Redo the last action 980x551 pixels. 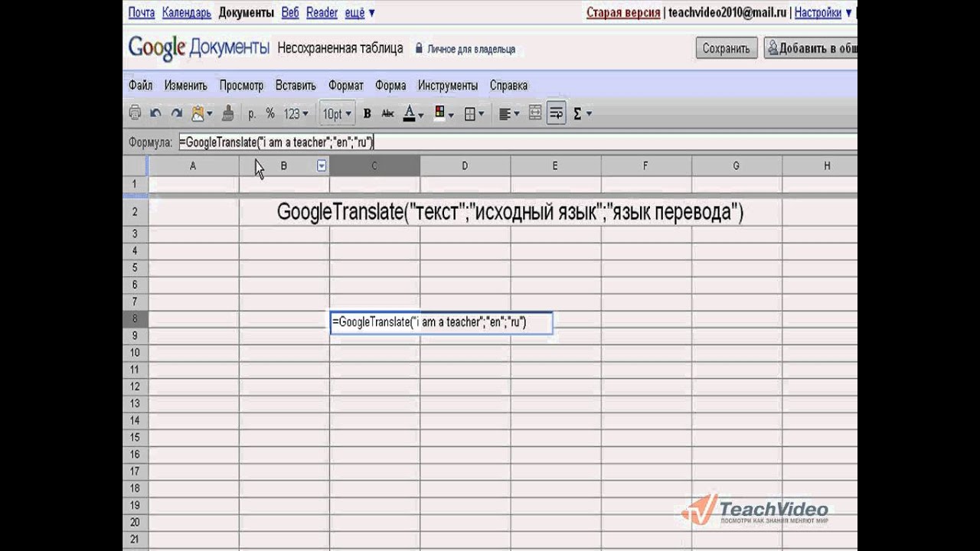(176, 113)
